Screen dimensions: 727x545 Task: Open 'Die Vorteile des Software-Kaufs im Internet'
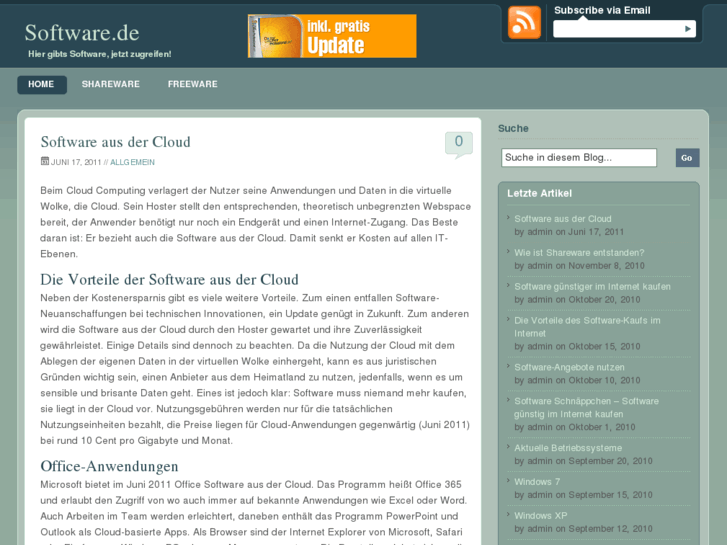587,327
